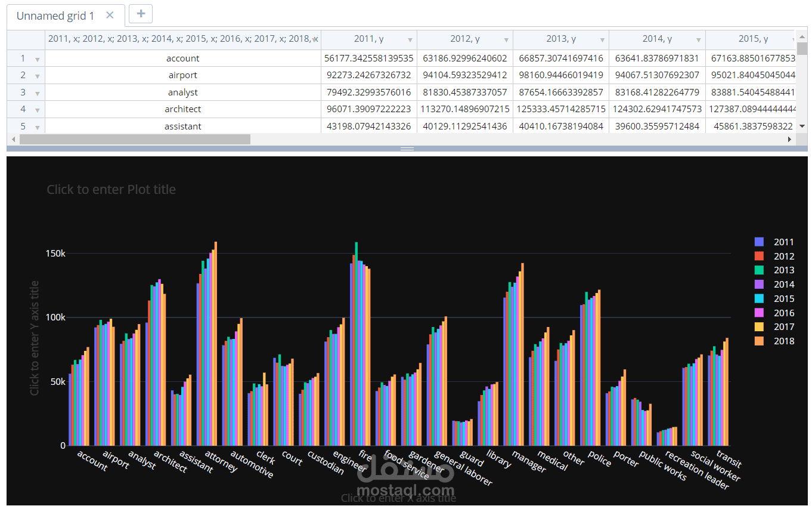Open the 2012, y column dropdown arrow
This screenshot has height=509, width=812.
point(506,40)
